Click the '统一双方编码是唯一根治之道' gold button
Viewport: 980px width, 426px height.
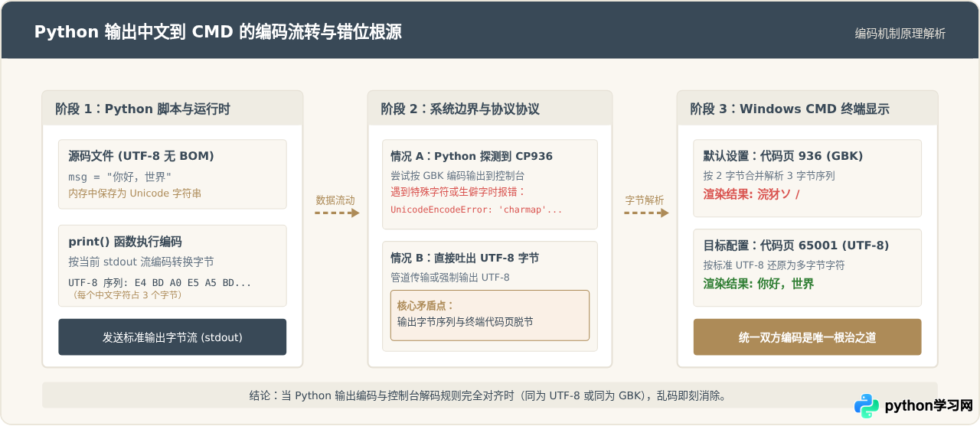tap(808, 337)
